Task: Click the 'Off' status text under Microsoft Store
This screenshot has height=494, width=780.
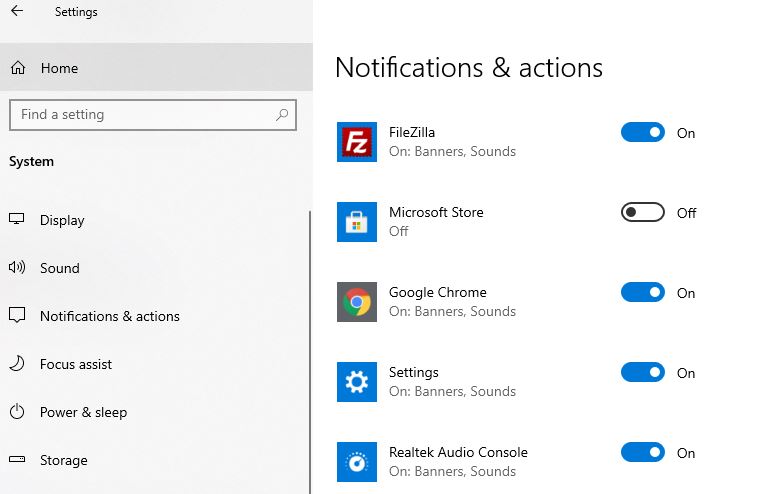Action: coord(398,231)
